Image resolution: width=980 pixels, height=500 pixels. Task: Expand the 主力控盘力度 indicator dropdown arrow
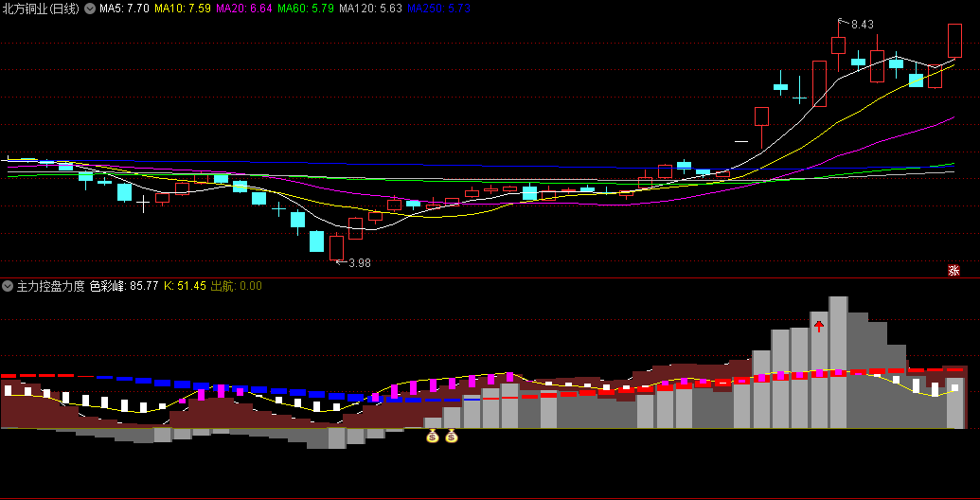(x=8, y=286)
